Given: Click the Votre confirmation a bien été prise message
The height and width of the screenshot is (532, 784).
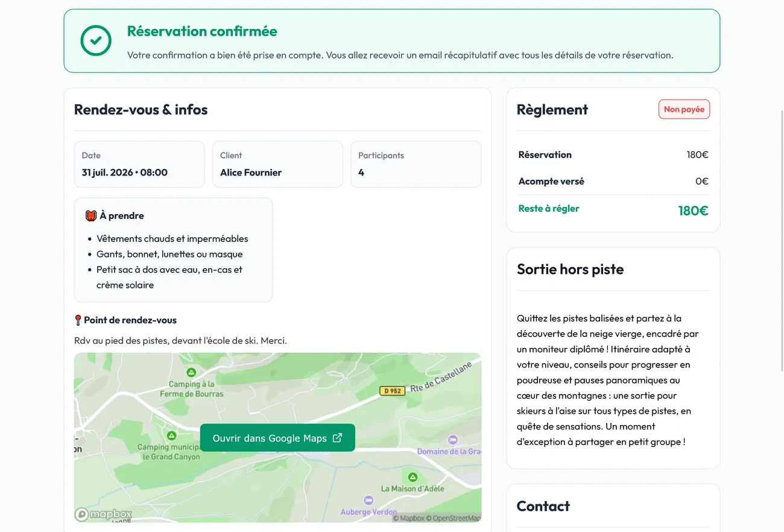Looking at the screenshot, I should [x=400, y=55].
